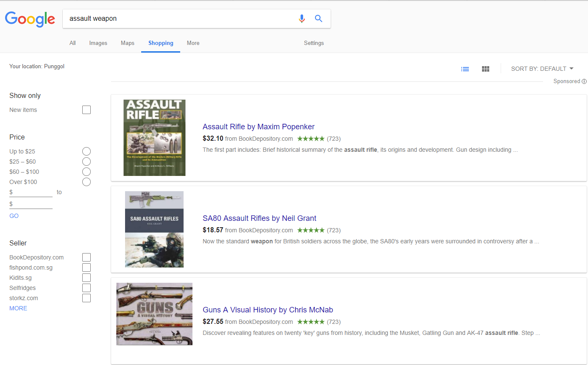Check the star rating for SA80 Assault Rifles
The image size is (588, 365).
pyautogui.click(x=311, y=230)
